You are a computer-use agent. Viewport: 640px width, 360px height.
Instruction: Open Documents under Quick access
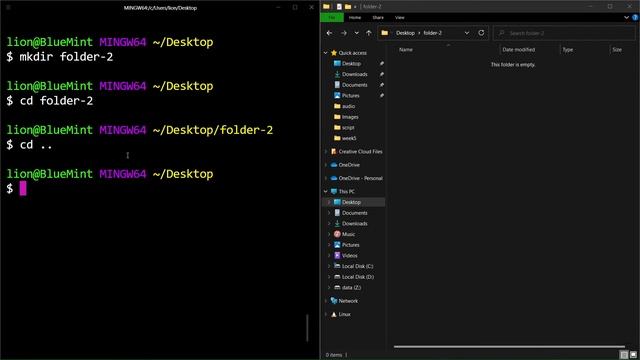(x=355, y=85)
